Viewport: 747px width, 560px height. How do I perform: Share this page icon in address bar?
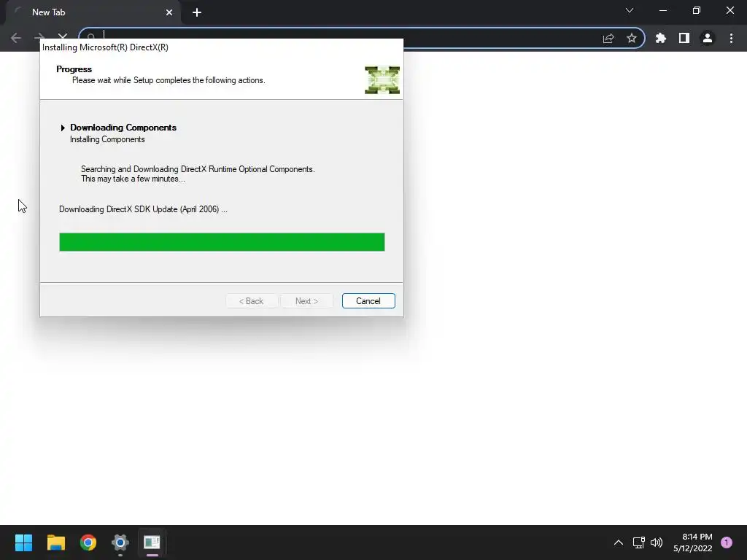608,38
